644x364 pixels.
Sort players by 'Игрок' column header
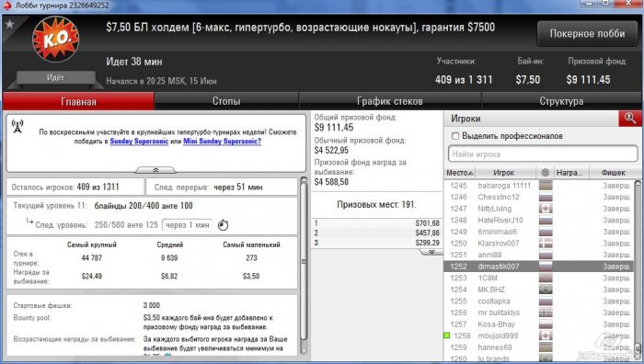[504, 173]
